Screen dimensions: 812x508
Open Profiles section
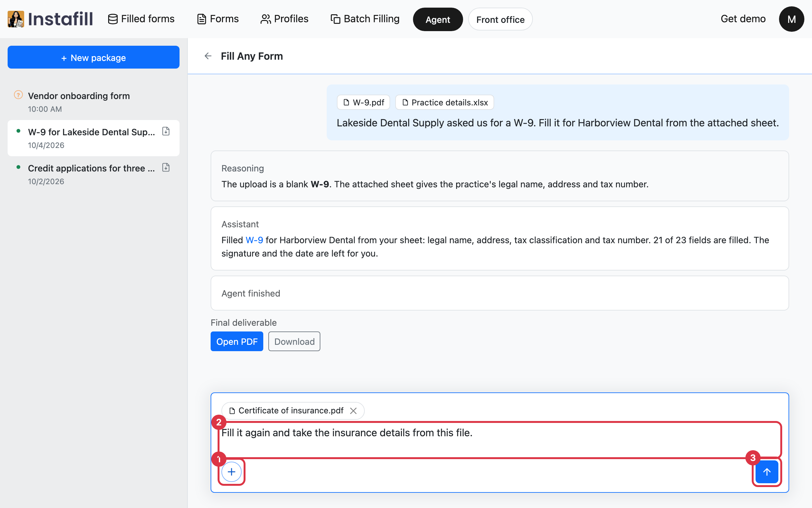pos(284,19)
